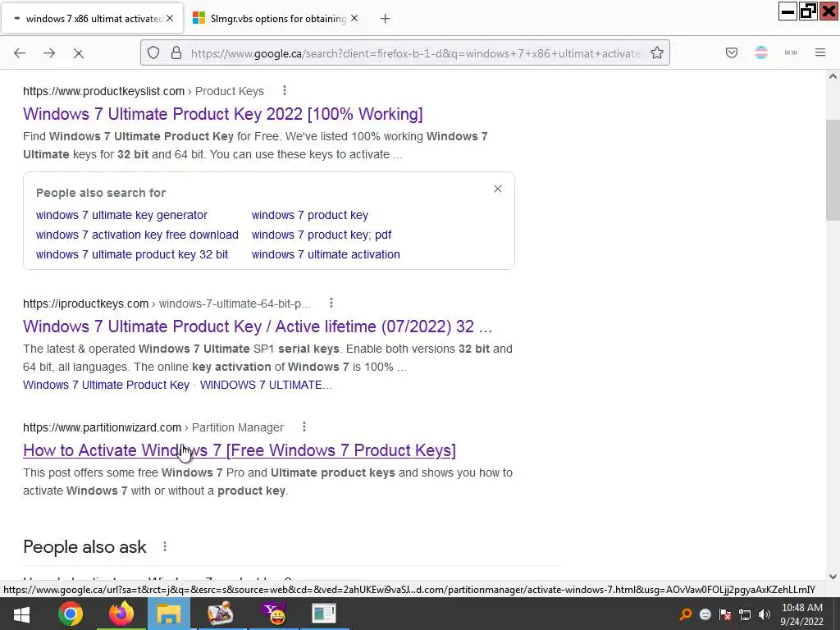Search windows 7 ultimate key generator
The width and height of the screenshot is (840, 630).
click(x=121, y=215)
